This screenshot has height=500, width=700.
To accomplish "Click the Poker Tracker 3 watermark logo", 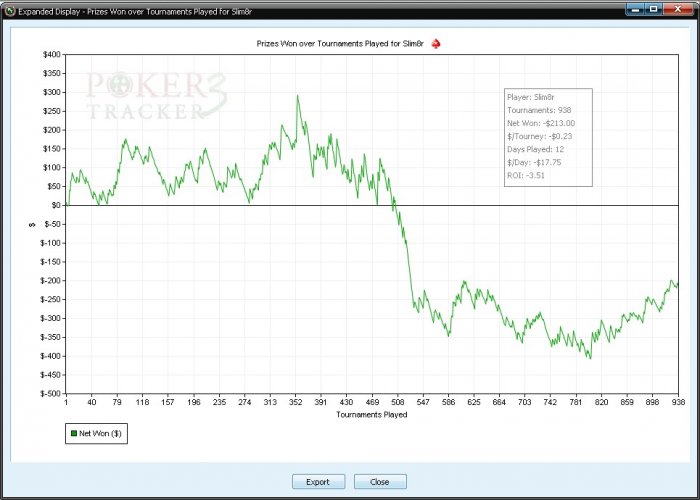I will tap(156, 96).
